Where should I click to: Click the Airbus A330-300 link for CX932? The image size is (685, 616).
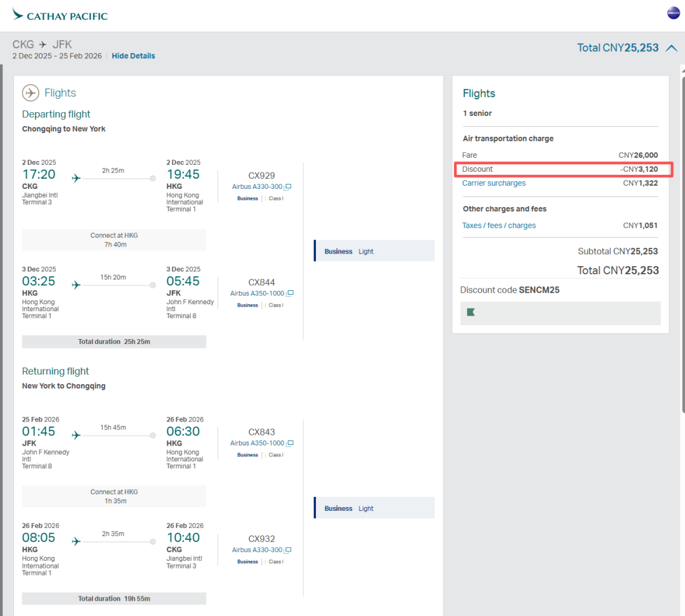[257, 551]
